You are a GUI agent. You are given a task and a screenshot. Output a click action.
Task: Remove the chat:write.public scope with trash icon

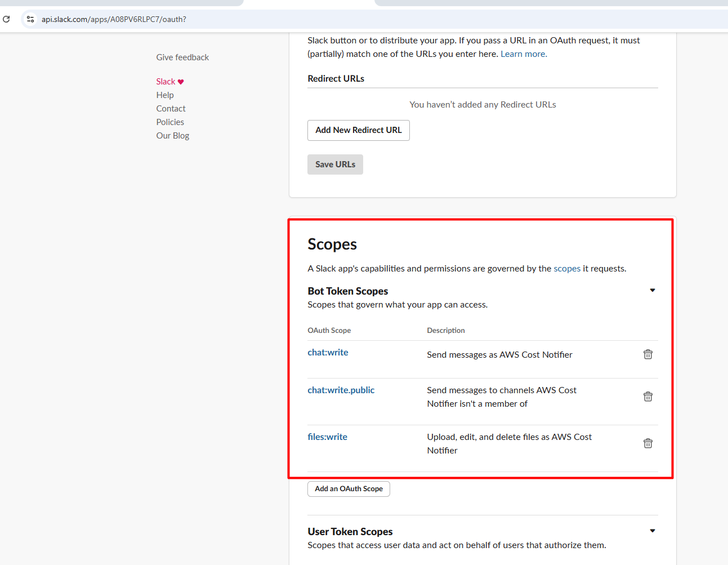(648, 397)
